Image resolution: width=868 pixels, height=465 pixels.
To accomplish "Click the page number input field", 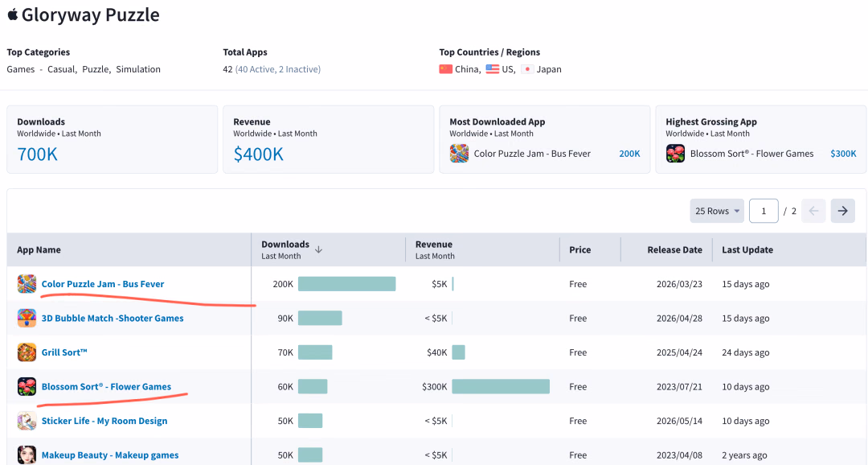I will [764, 211].
